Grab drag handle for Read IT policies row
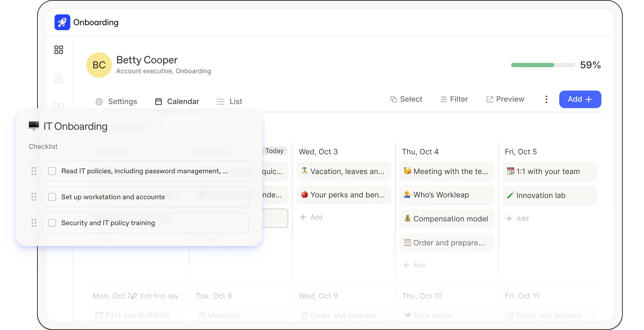This screenshot has height=330, width=644. pos(34,171)
